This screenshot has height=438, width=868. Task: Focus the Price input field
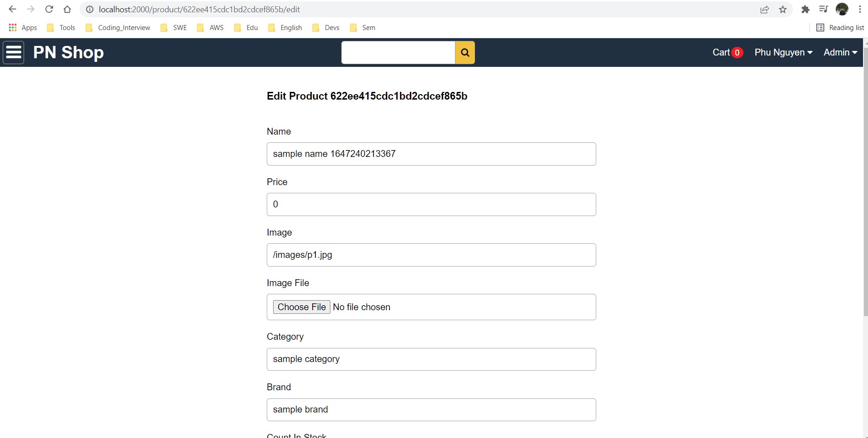pyautogui.click(x=431, y=204)
